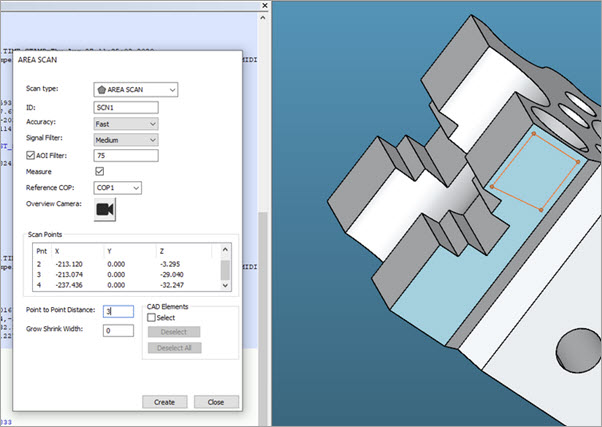Open the Scan type dropdown
Image resolution: width=602 pixels, height=427 pixels.
point(172,90)
